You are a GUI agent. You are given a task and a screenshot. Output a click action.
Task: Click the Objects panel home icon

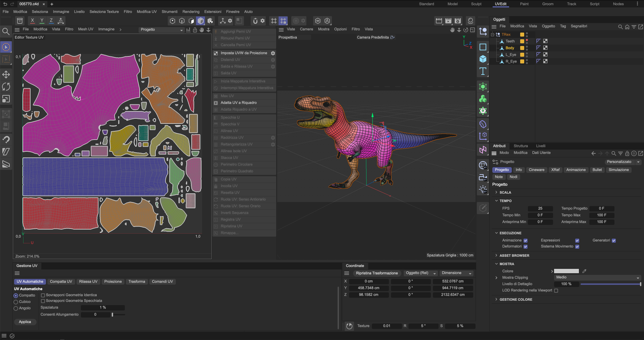(x=627, y=27)
